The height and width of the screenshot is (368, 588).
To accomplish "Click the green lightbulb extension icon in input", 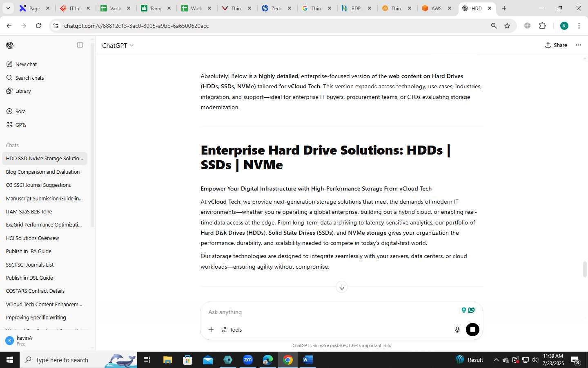I will point(463,310).
